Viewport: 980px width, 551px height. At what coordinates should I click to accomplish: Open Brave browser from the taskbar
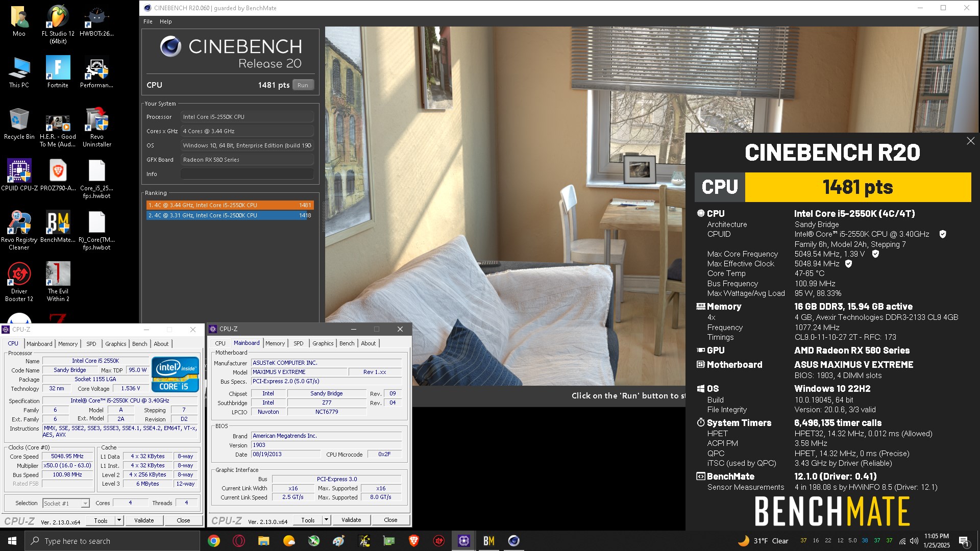pos(414,541)
